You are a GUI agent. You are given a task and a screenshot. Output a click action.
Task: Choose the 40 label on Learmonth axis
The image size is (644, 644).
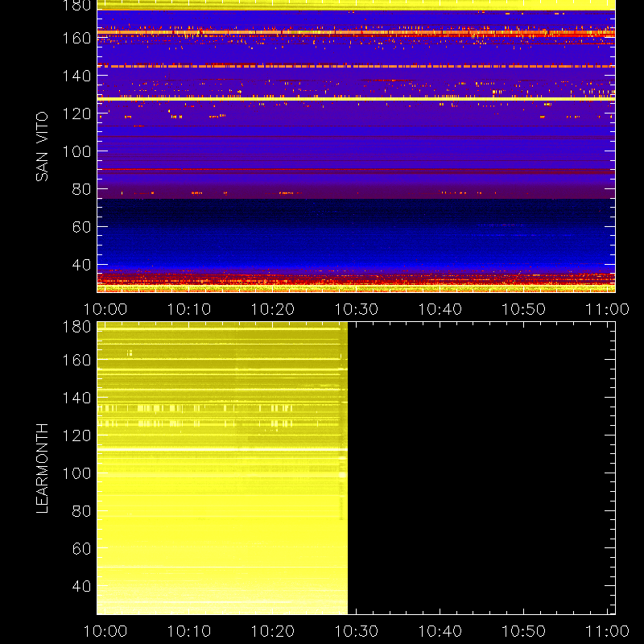81,586
